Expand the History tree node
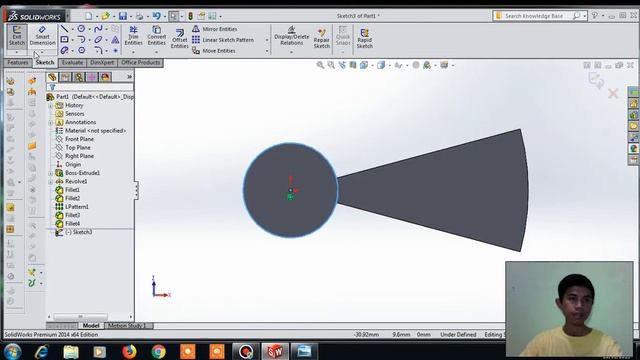 click(51, 105)
